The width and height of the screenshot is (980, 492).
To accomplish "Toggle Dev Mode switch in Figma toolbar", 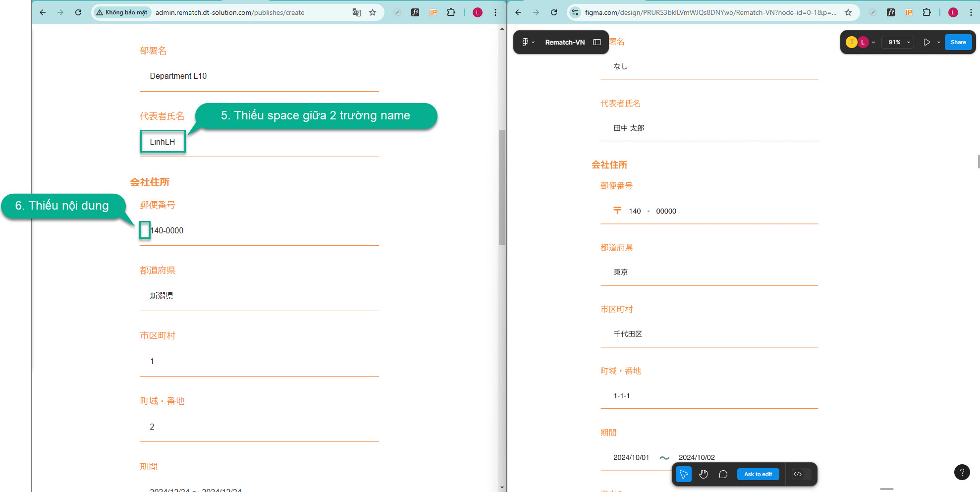I will (801, 474).
